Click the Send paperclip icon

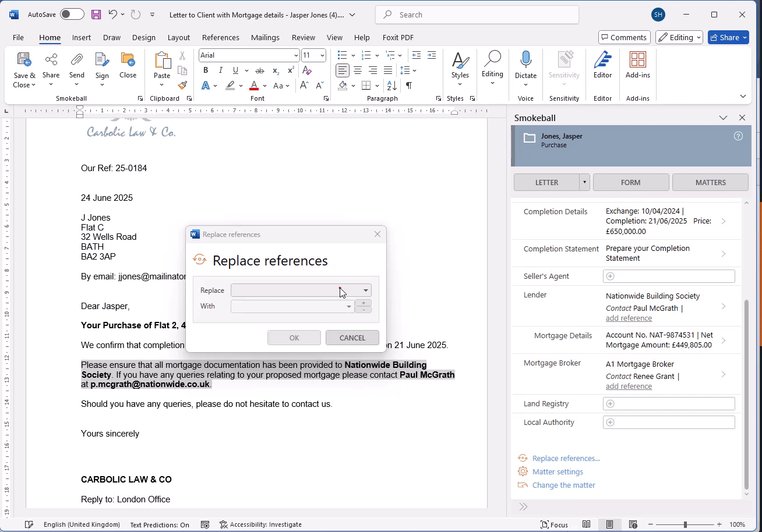tap(77, 60)
